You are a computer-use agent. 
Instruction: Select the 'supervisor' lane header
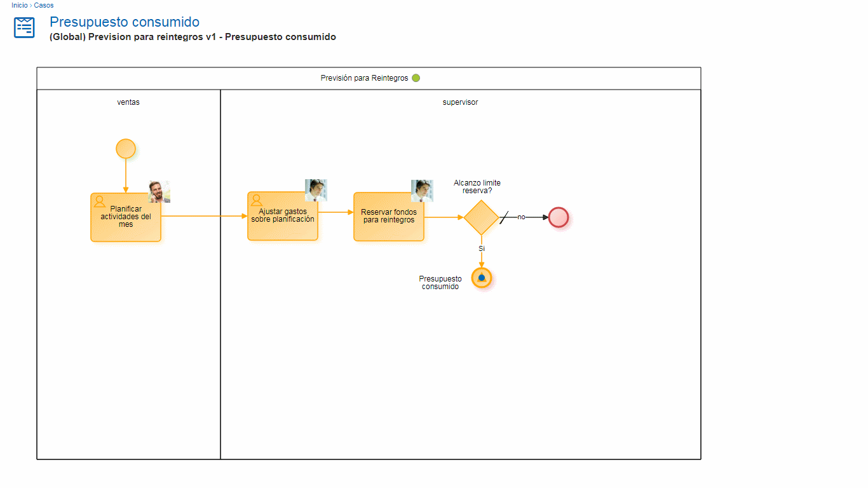click(460, 102)
